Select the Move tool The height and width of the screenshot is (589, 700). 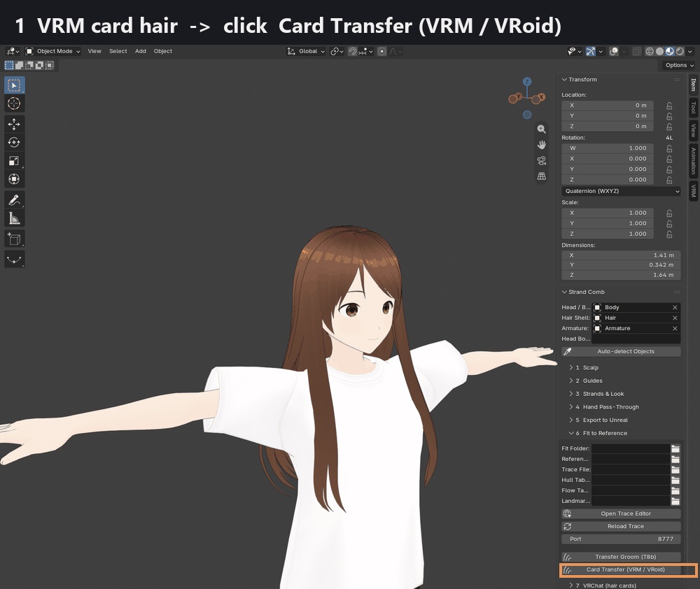pos(14,124)
